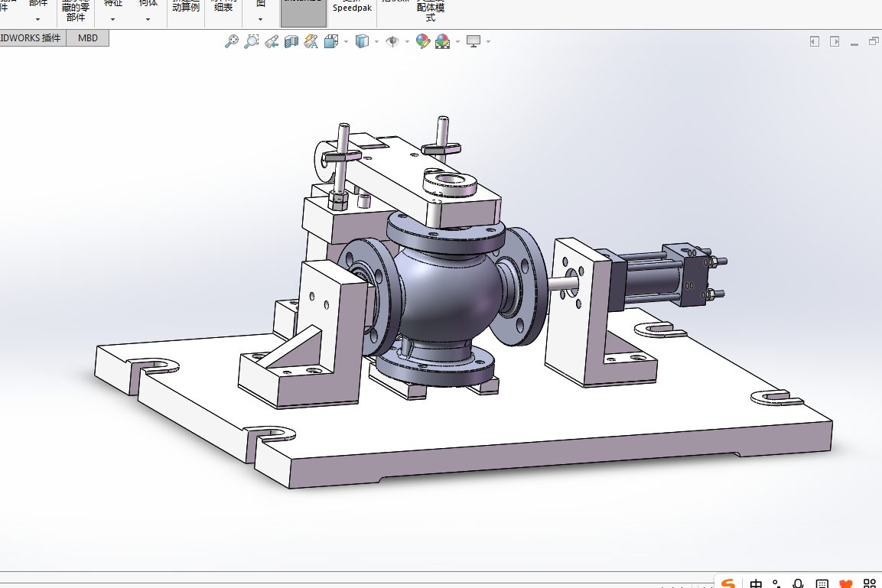Click the Display Style cube icon

coord(363,41)
